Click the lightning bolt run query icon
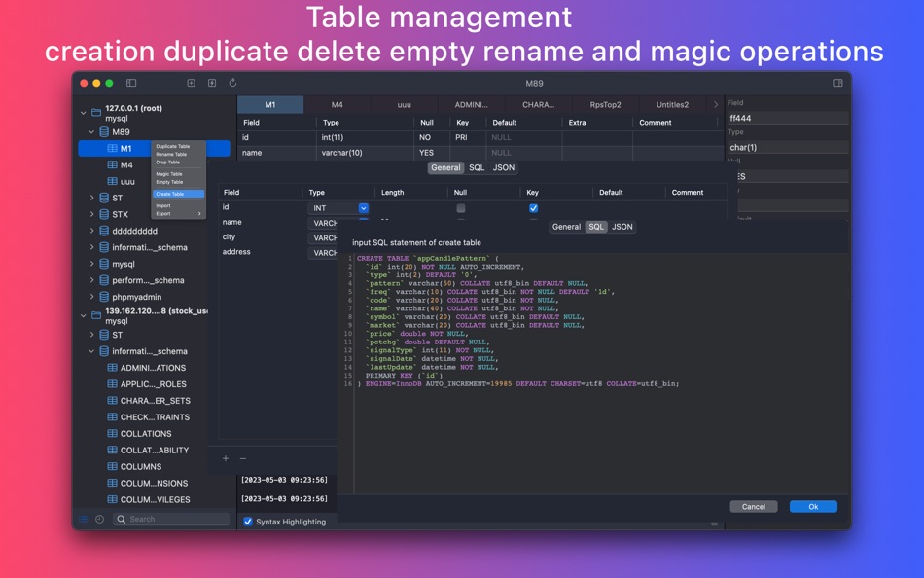Screen dimensions: 924x578 (x=212, y=84)
